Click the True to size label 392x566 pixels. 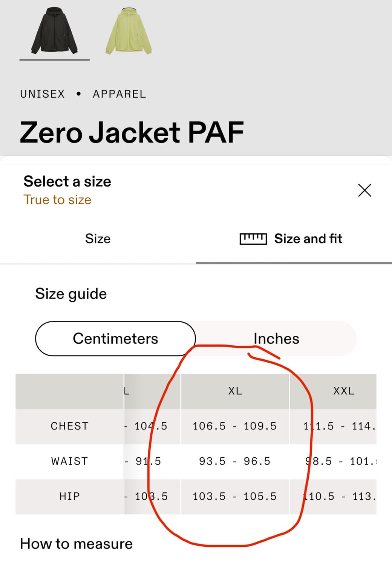pos(57,200)
